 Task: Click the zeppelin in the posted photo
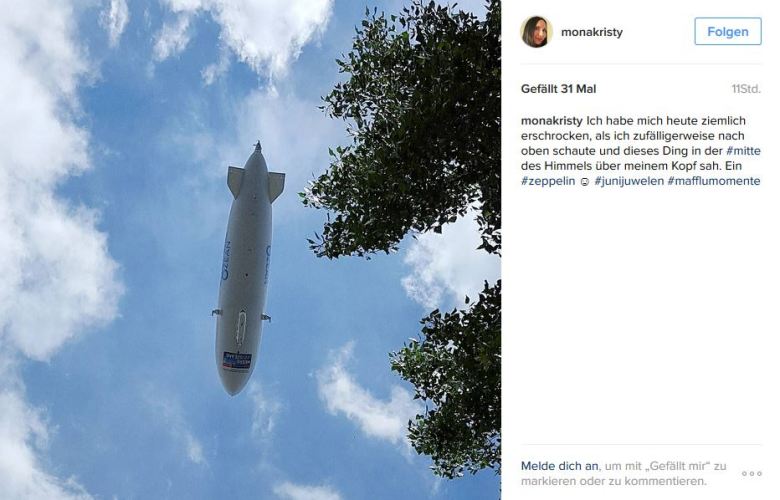[246, 269]
